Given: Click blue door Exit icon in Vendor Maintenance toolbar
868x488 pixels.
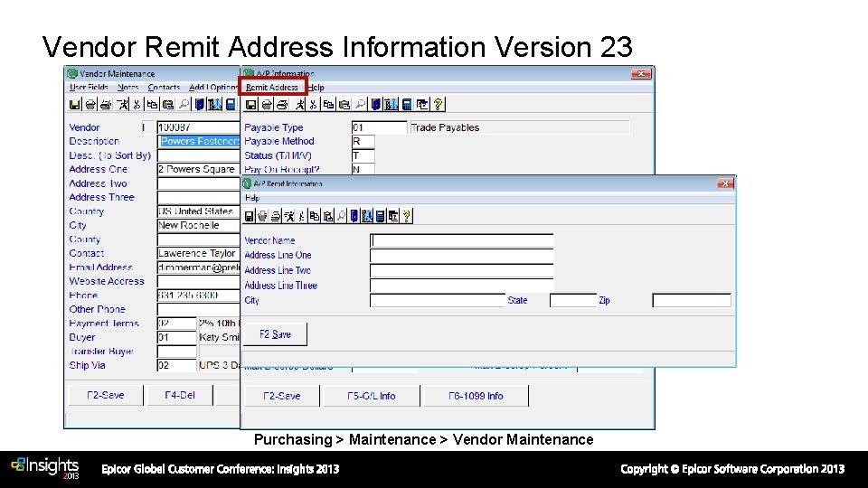Looking at the screenshot, I should (200, 104).
